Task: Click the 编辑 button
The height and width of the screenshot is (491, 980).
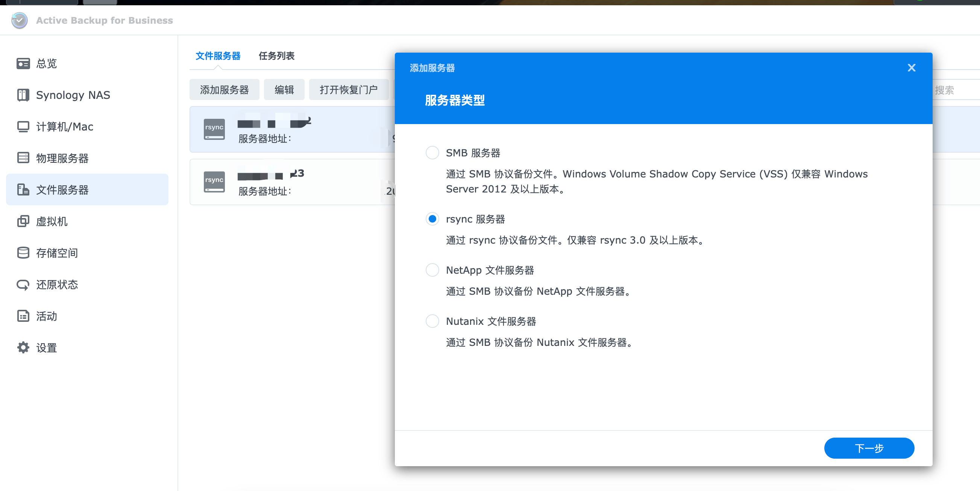Action: pos(284,90)
